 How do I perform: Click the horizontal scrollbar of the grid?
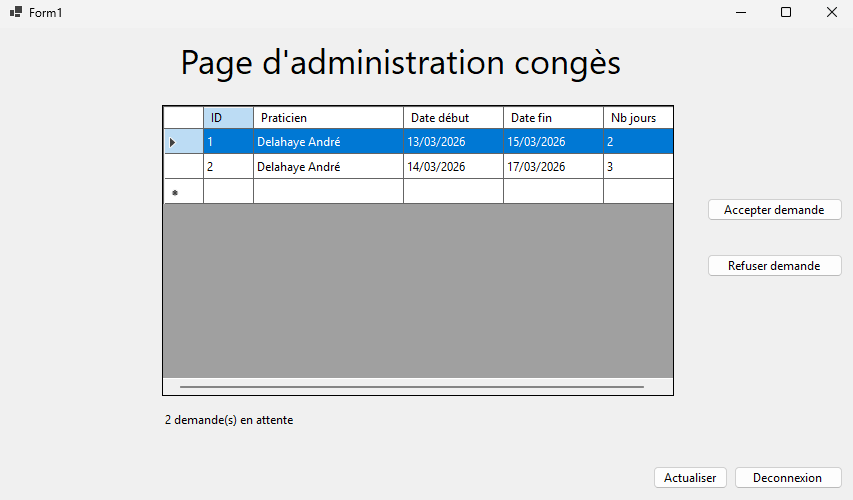coord(411,386)
